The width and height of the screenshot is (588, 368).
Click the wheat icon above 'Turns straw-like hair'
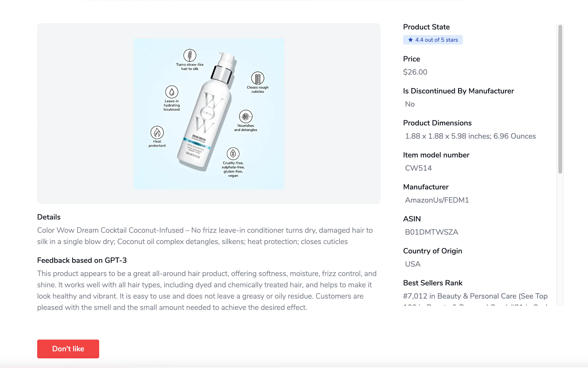tap(190, 55)
